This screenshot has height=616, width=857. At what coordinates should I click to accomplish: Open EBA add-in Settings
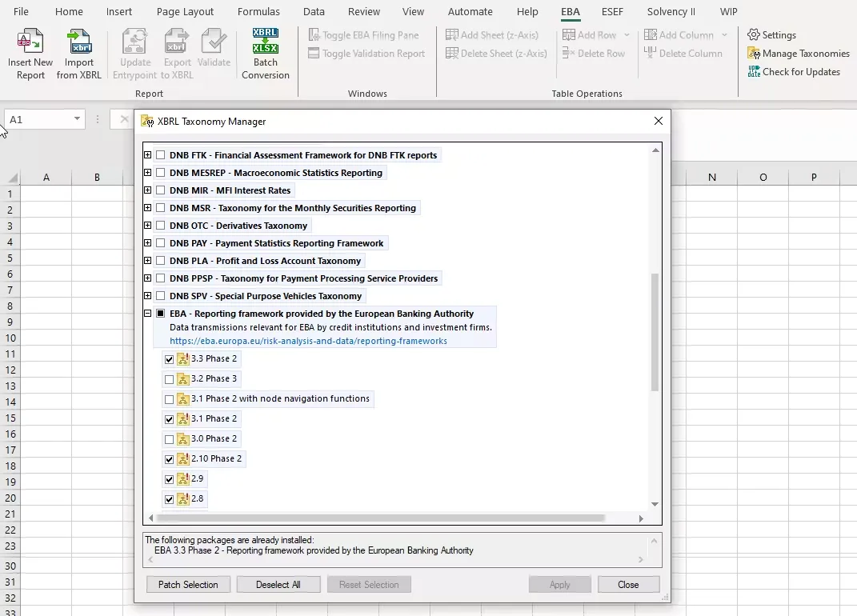point(771,35)
